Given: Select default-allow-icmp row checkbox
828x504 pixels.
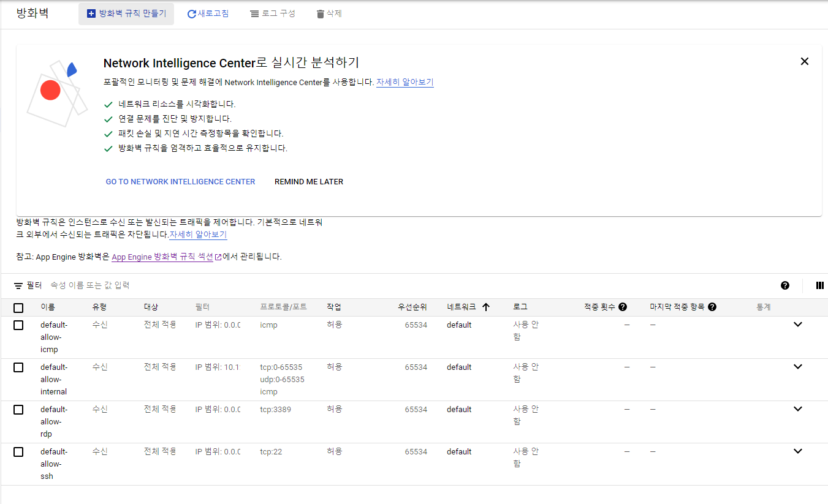Looking at the screenshot, I should [18, 325].
